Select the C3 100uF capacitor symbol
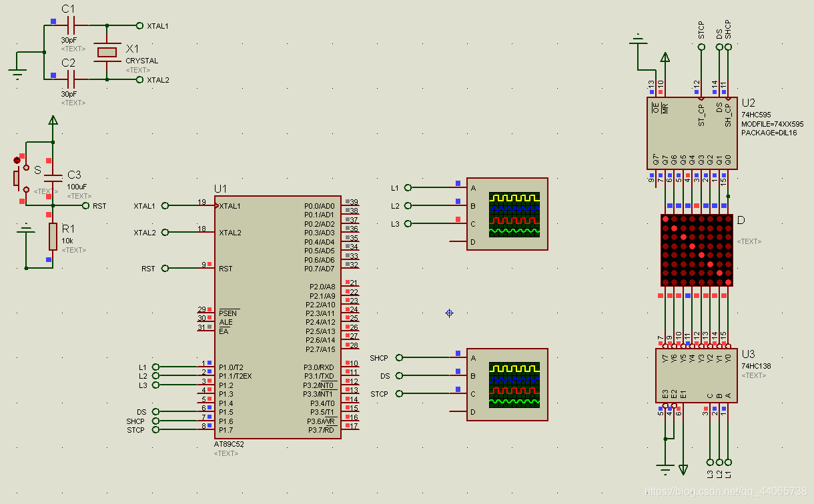Image resolution: width=814 pixels, height=504 pixels. (x=53, y=179)
